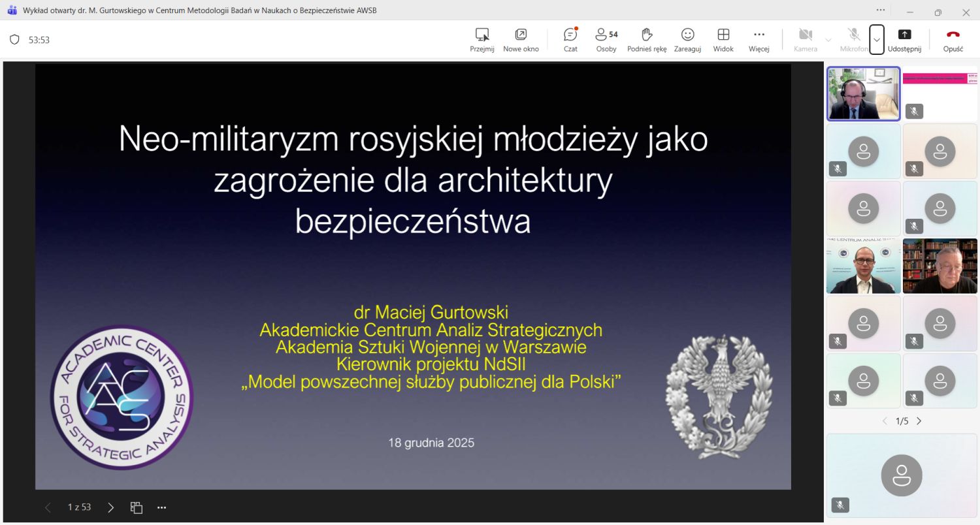Show the Osoby participants list

pos(606,40)
